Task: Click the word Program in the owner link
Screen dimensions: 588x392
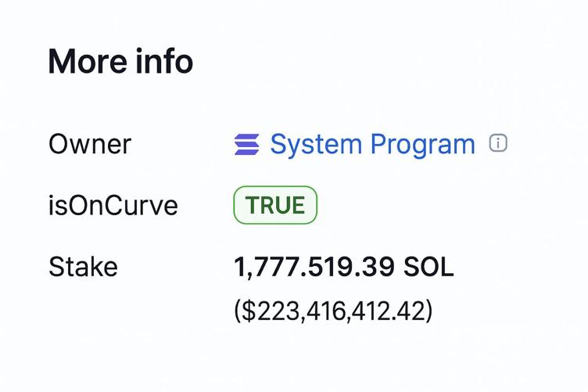Action: coord(422,146)
